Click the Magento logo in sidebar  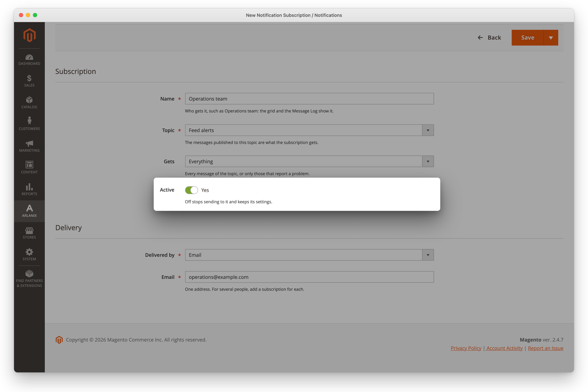click(29, 35)
